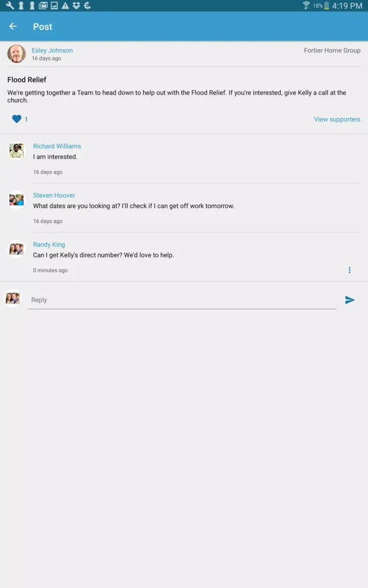Image resolution: width=368 pixels, height=588 pixels.
Task: Tap Esley Johnson's profile photo
Action: tap(16, 54)
